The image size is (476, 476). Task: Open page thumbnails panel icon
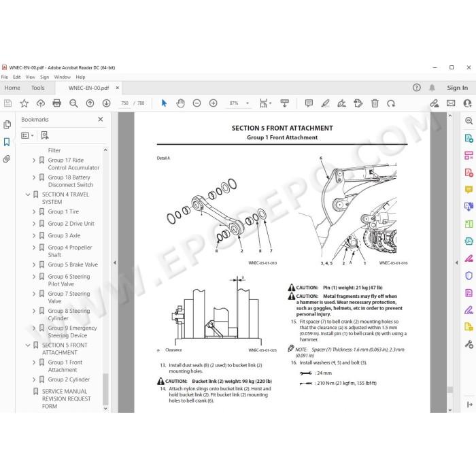pos(7,124)
